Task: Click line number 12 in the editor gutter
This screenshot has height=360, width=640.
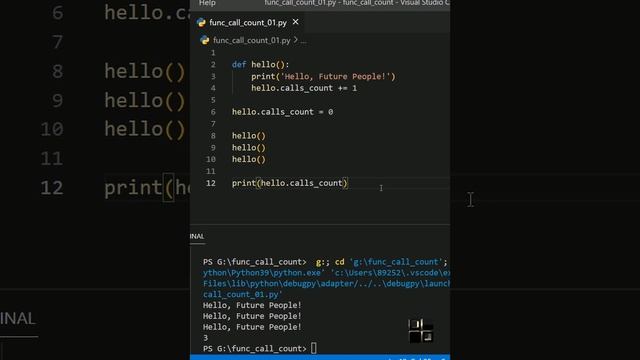Action: (x=211, y=183)
